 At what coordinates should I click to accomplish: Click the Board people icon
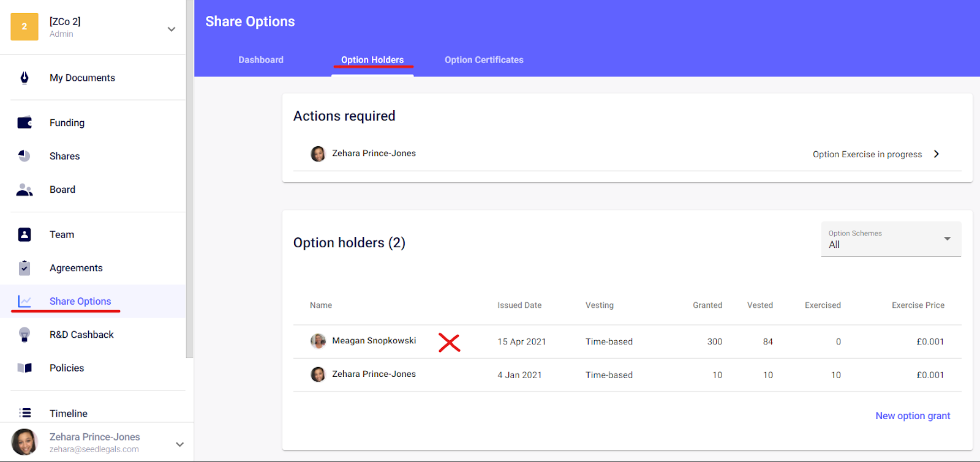pyautogui.click(x=24, y=190)
